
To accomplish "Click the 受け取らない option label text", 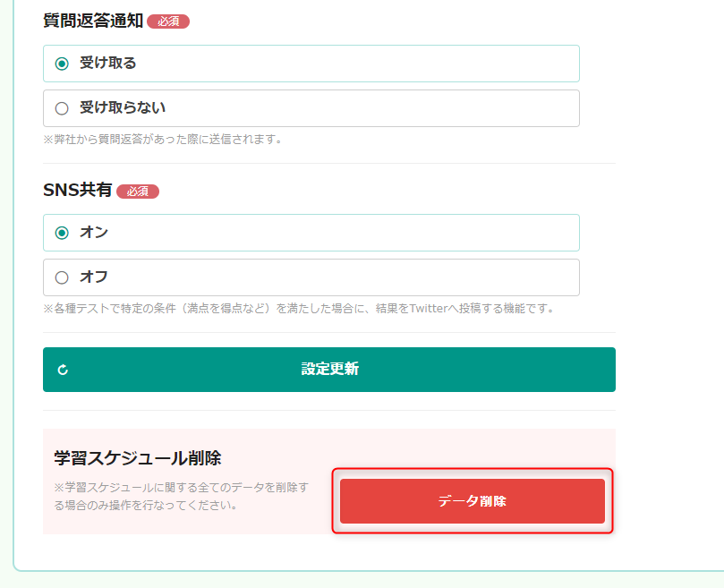I will click(x=123, y=107).
